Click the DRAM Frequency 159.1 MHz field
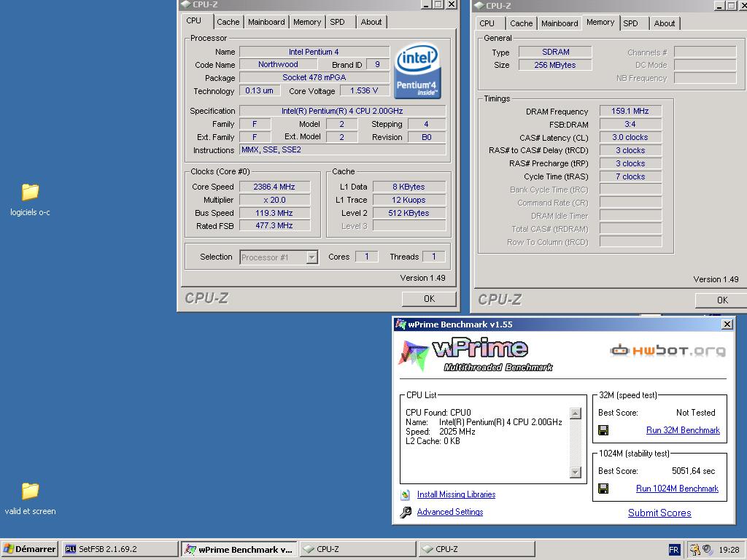The image size is (747, 560). [x=630, y=111]
